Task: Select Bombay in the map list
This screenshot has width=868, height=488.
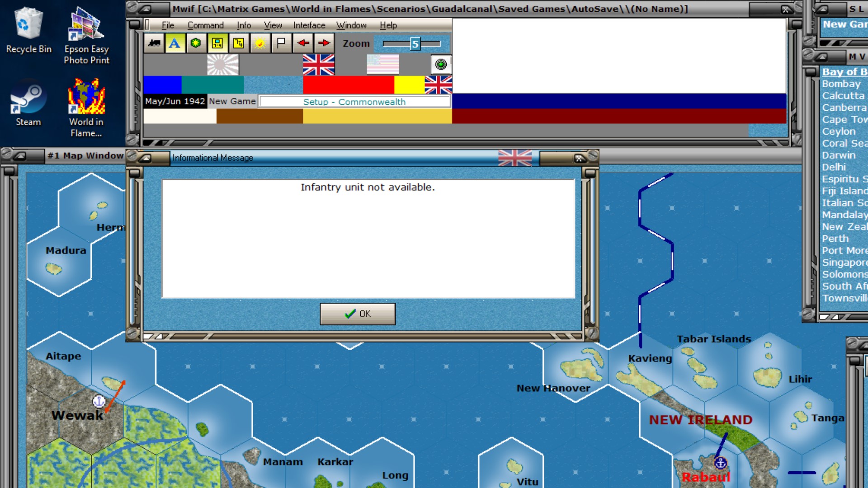Action: (x=841, y=84)
